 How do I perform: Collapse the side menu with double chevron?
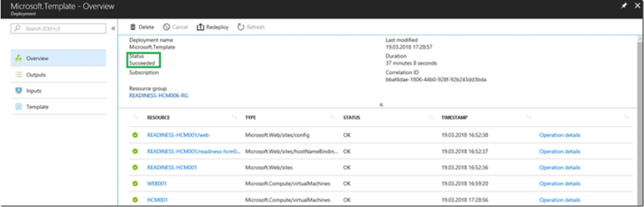click(113, 28)
